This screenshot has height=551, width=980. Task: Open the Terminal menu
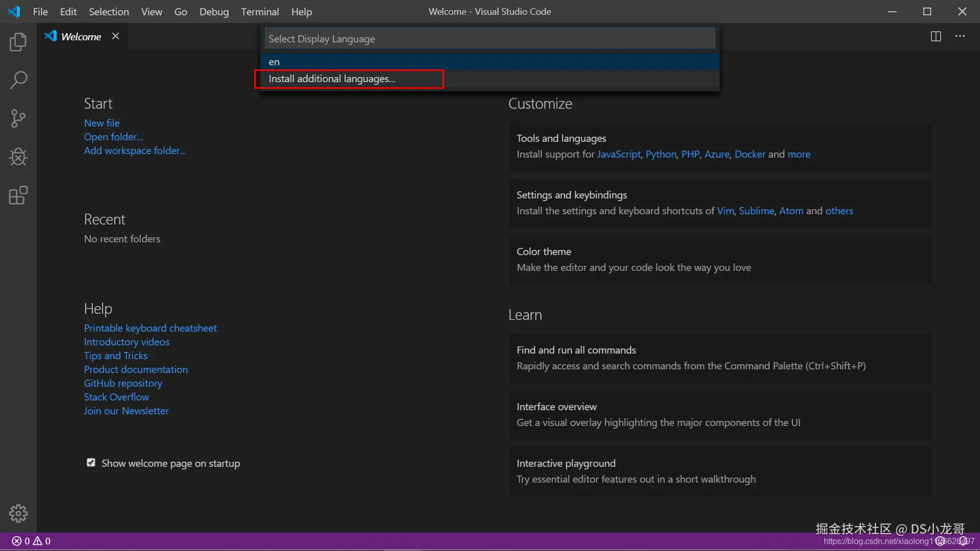260,12
